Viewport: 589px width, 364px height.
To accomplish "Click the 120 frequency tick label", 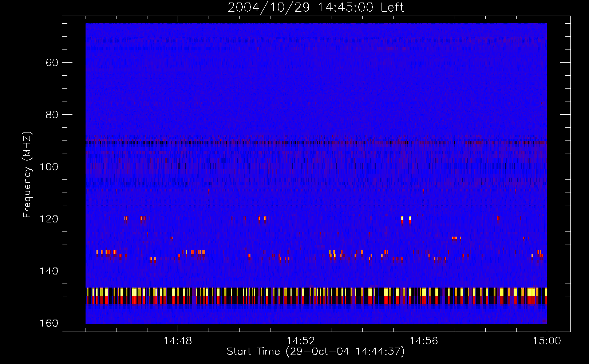I will (49, 219).
